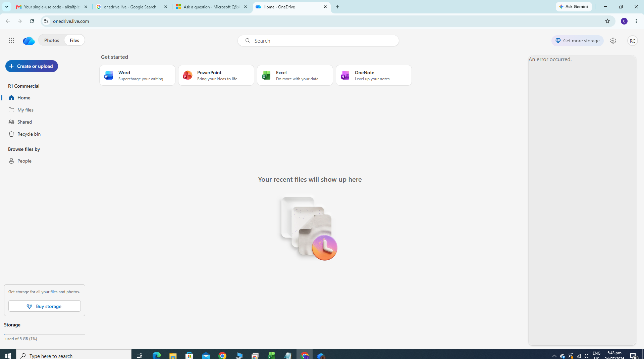Switch to the Microsoft Q&A tab
This screenshot has height=359, width=644.
point(212,7)
